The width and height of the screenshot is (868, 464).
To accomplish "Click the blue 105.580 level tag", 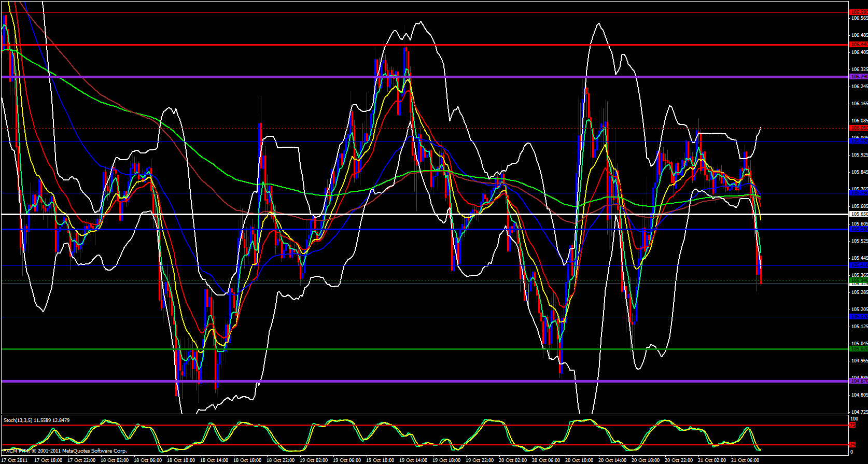I will [x=859, y=229].
